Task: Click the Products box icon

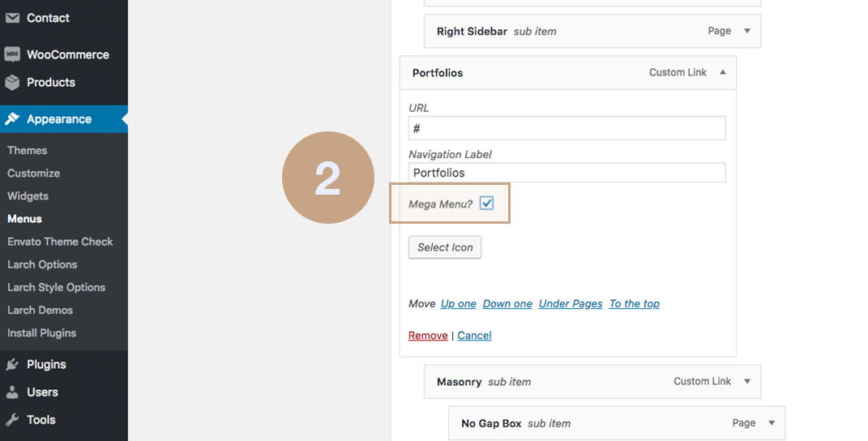Action: click(x=12, y=82)
